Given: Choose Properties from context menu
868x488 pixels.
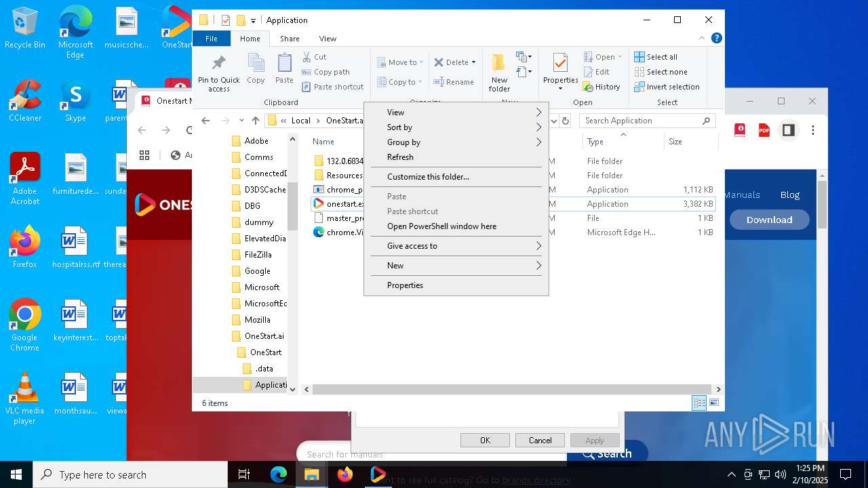Looking at the screenshot, I should [x=456, y=285].
